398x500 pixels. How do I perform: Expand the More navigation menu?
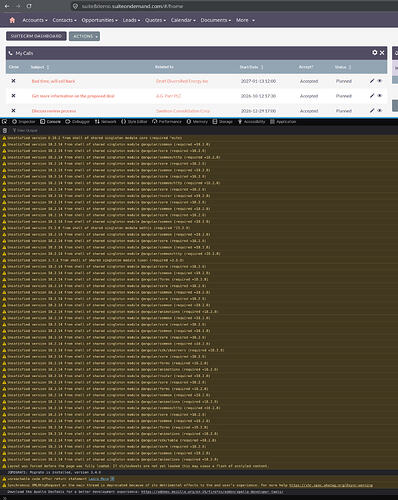245,20
